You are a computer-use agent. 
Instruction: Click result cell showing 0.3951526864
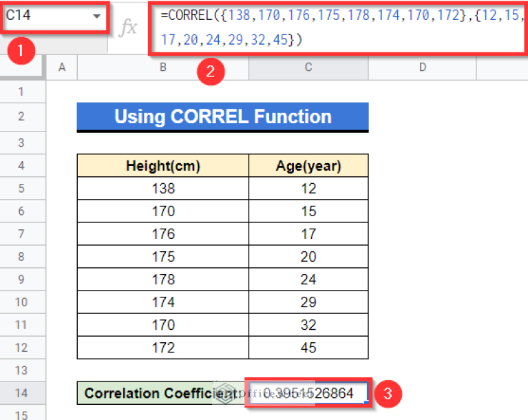coord(308,393)
